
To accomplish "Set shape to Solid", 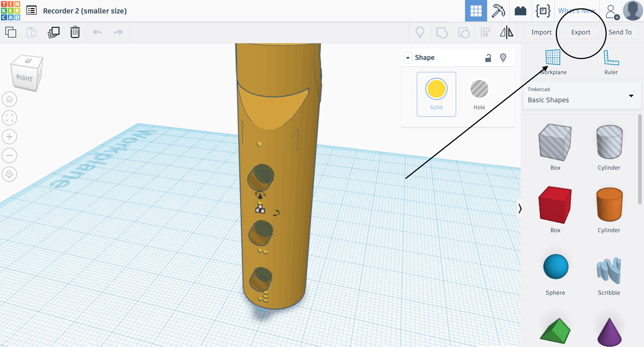I will (x=436, y=94).
